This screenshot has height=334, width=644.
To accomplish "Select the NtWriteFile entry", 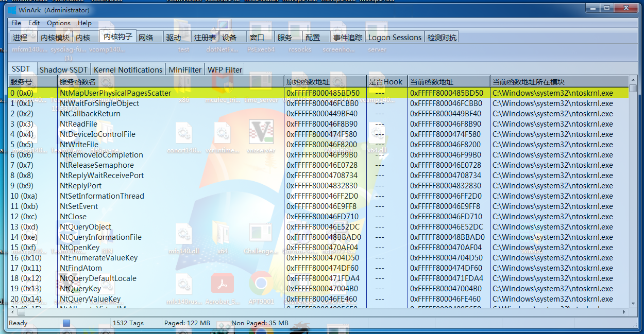I will pyautogui.click(x=318, y=144).
